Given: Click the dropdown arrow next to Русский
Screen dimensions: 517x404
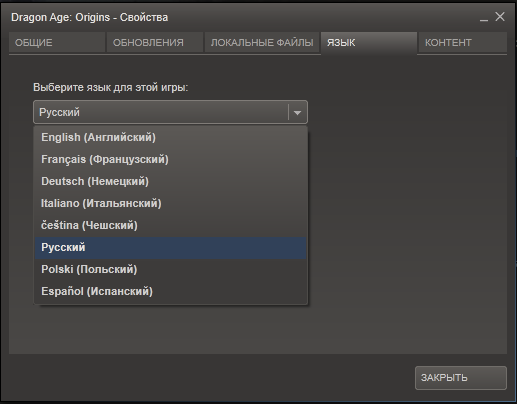Looking at the screenshot, I should 297,113.
